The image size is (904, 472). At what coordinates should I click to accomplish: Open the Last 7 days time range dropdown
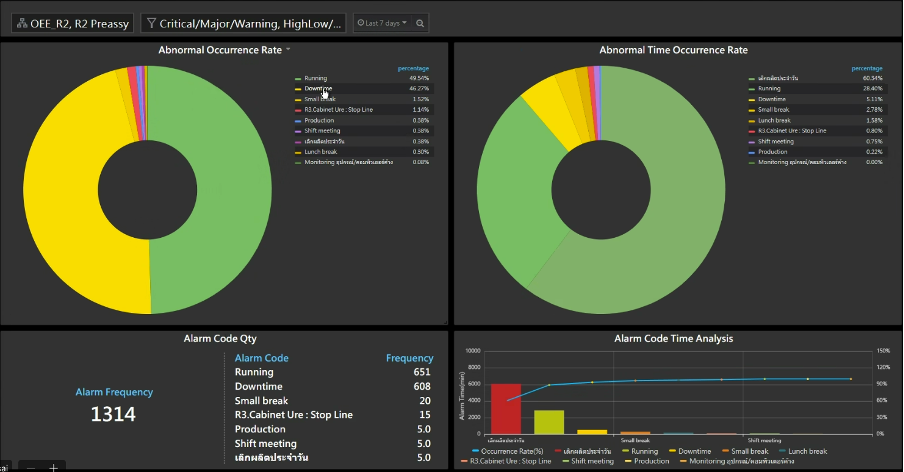tap(385, 23)
